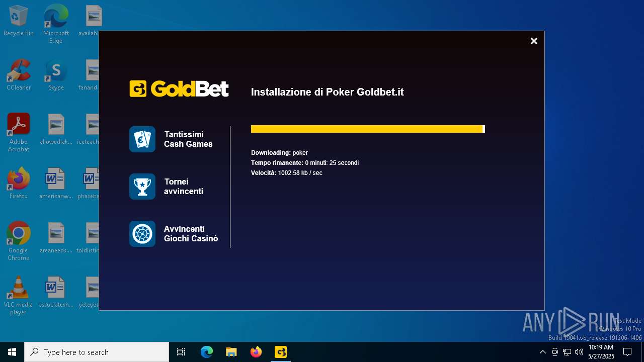The image size is (644, 362).
Task: Select the Adobe Acrobat desktop shortcut
Action: click(19, 133)
